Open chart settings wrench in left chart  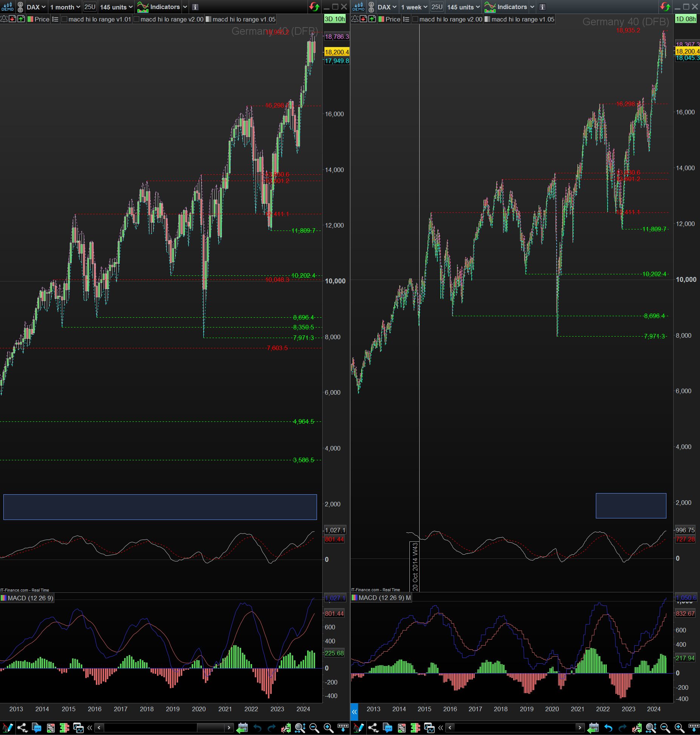pos(286,727)
